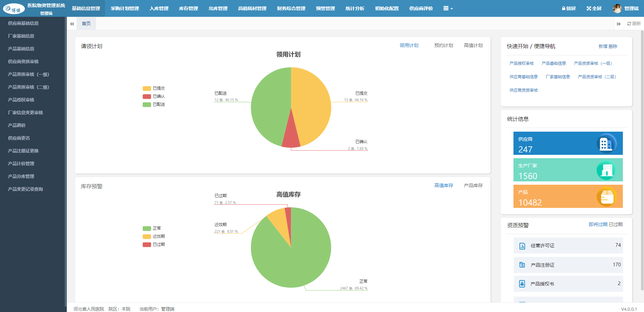Viewport: 644px width, 312px height.
Task: Open 供应商评价 menu
Action: pos(421,8)
